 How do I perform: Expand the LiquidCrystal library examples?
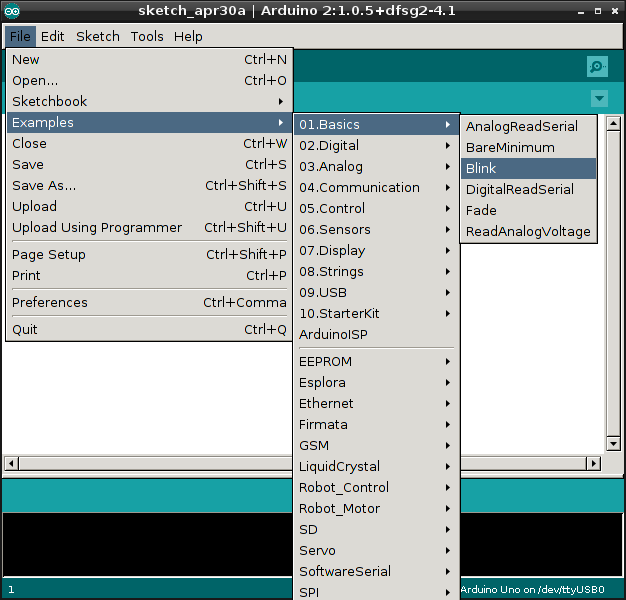coord(376,466)
